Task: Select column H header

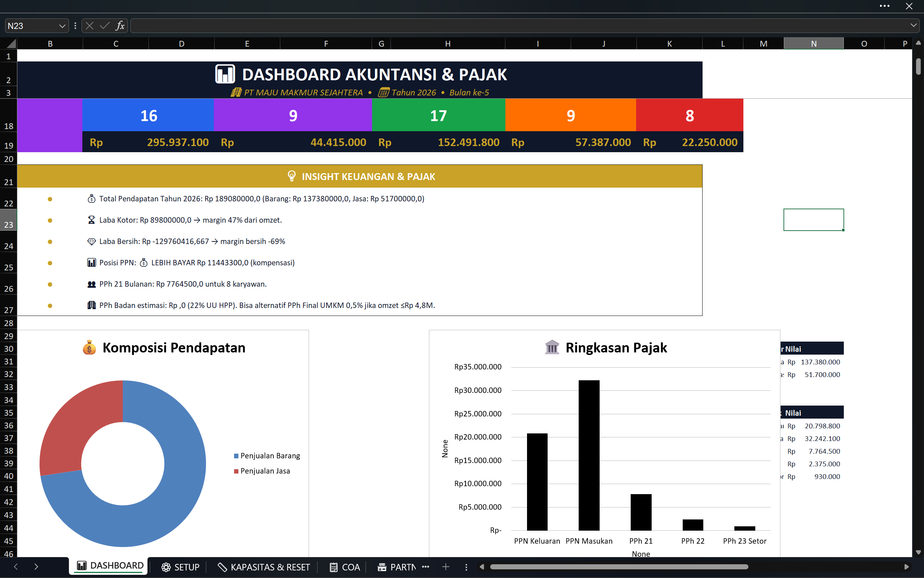Action: point(448,44)
